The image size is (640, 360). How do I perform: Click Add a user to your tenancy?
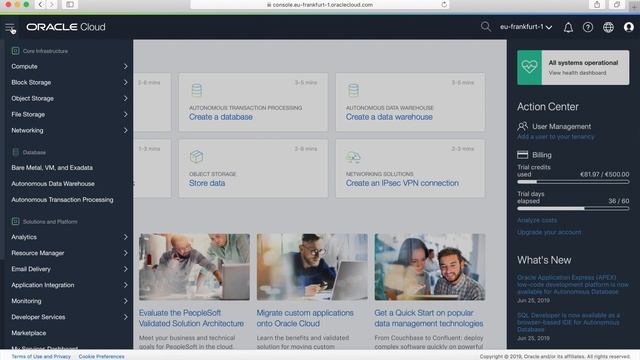[x=556, y=137]
